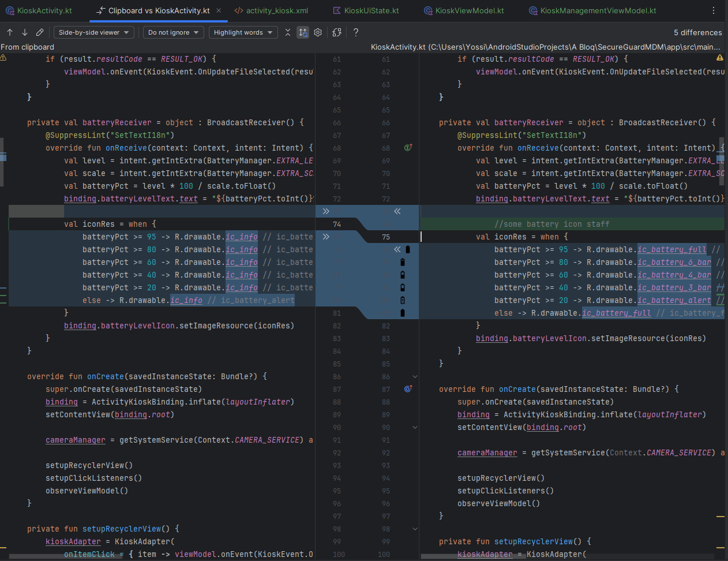Switch to the KioskActivity.kt tab

(x=39, y=10)
